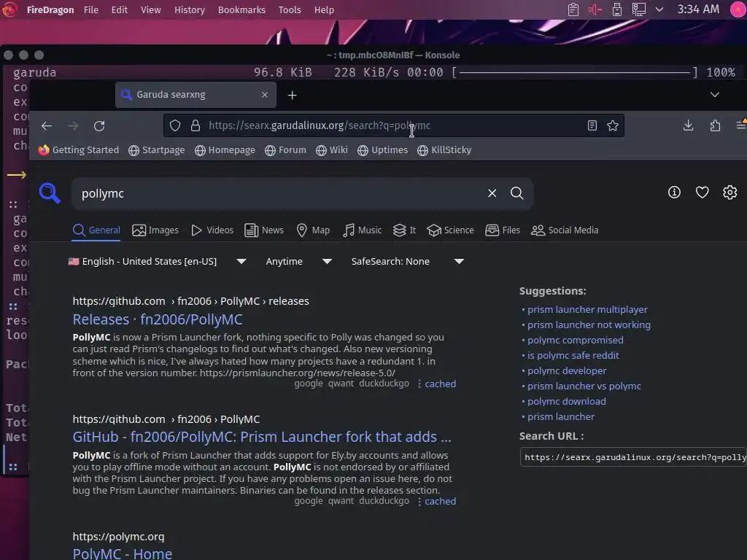
Task: Switch to the Files category
Action: 503,230
